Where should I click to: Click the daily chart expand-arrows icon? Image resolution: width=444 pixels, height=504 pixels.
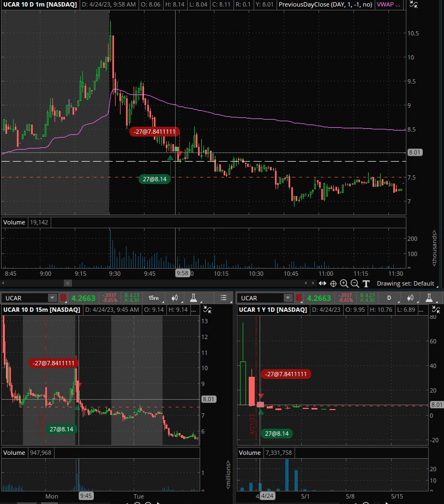[x=436, y=310]
